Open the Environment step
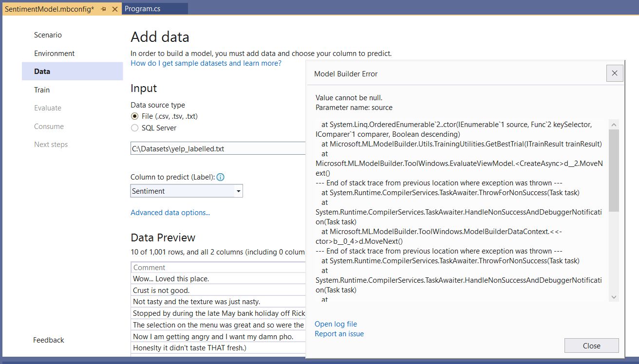 54,54
